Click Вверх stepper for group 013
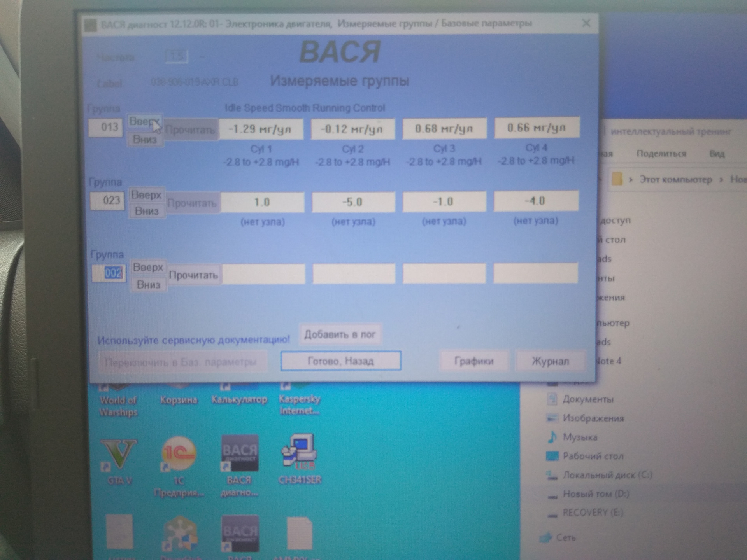The image size is (747, 560). tap(144, 122)
